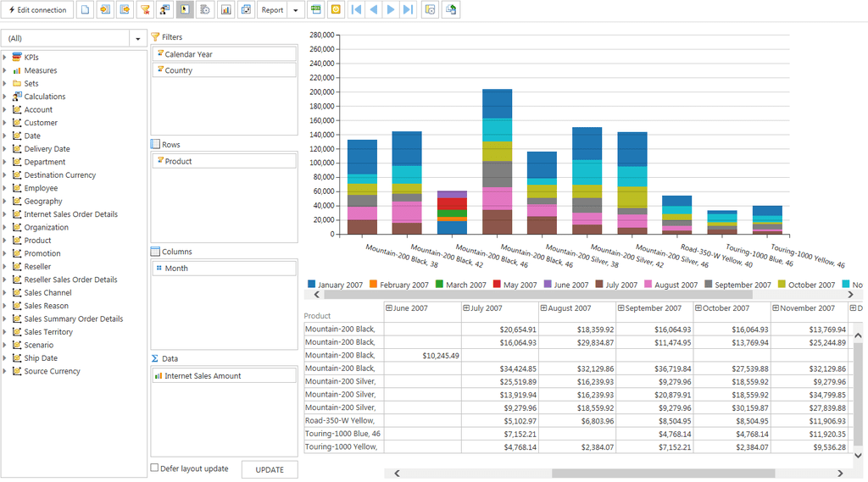Expand the Sales Territory dimension node

(4, 332)
